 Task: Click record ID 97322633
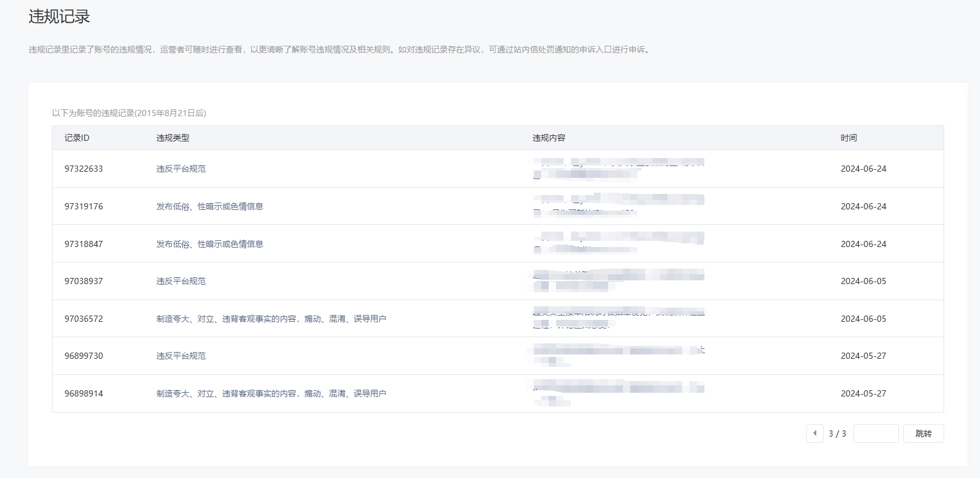coord(83,169)
